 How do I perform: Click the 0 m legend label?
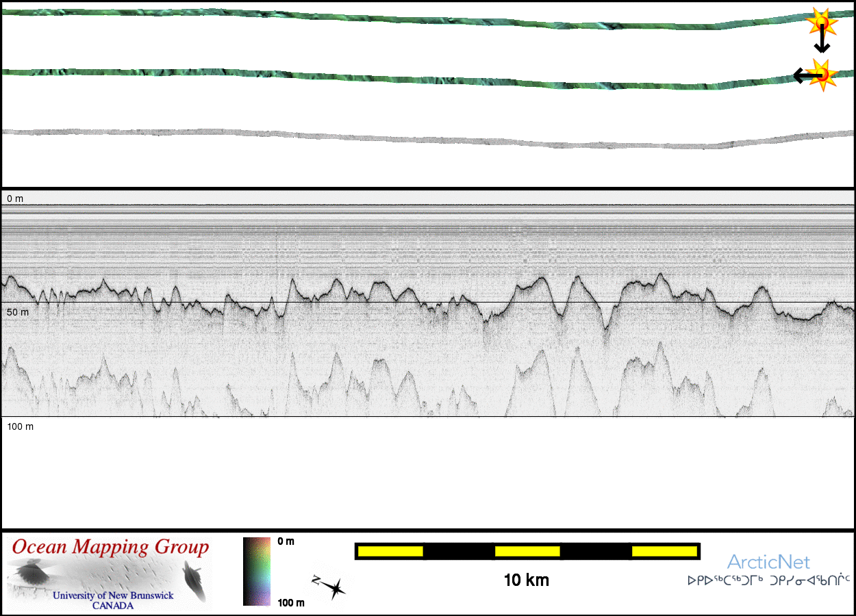286,541
